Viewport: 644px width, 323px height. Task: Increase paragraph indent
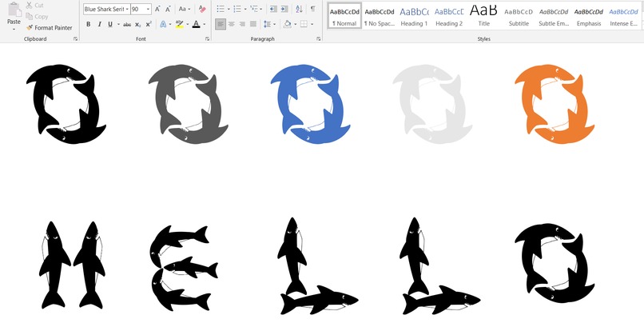click(x=284, y=9)
